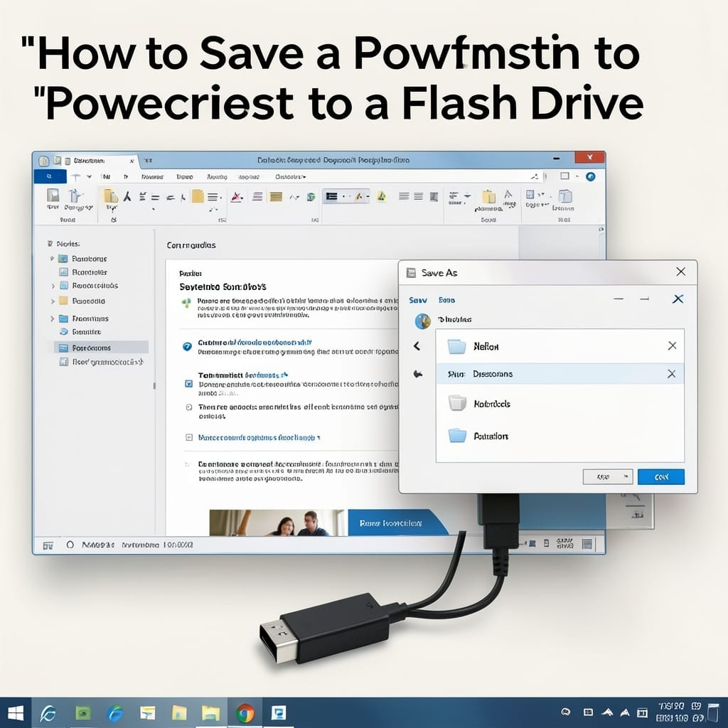Open the quick access toolbar dropdown arrow
Screen dimensions: 728x728
click(x=89, y=176)
